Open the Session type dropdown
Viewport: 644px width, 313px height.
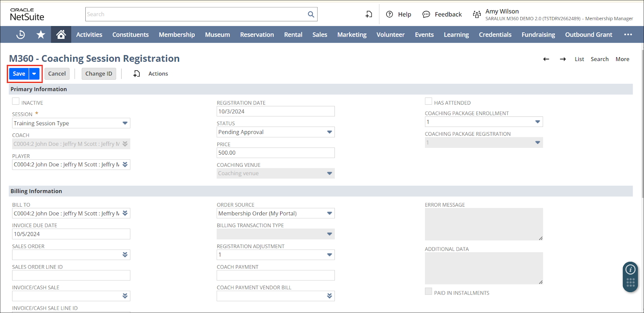[125, 123]
